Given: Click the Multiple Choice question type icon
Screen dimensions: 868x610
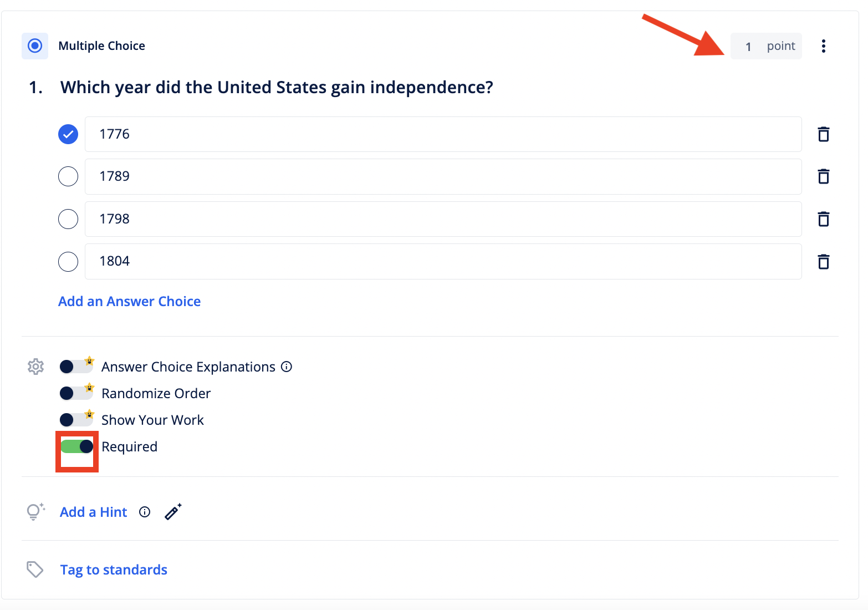Looking at the screenshot, I should (35, 45).
